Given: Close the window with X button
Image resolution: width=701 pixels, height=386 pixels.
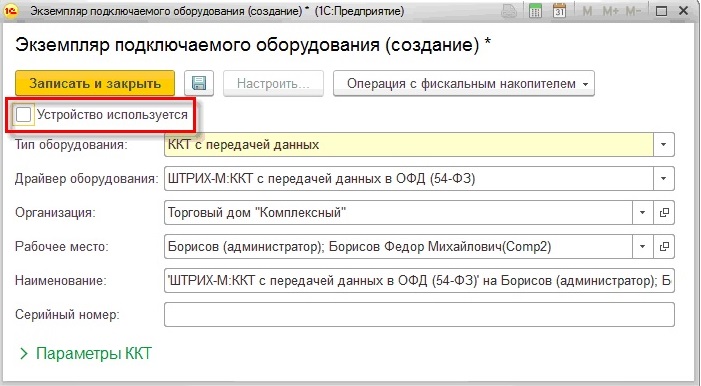Looking at the screenshot, I should click(x=684, y=11).
